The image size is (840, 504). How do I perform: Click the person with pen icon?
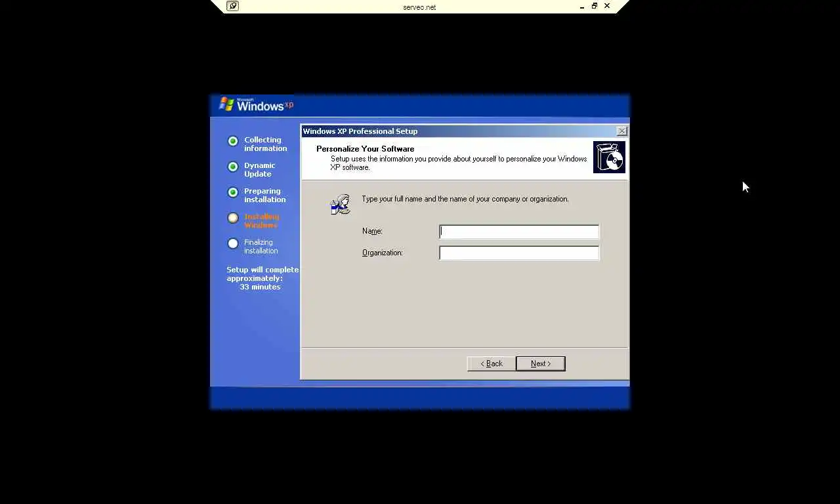point(340,204)
